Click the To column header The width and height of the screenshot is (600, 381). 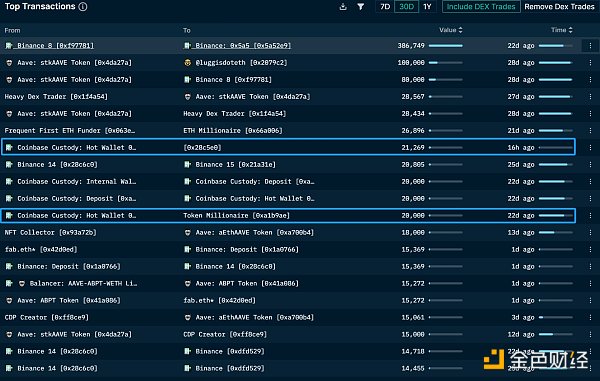coord(186,30)
